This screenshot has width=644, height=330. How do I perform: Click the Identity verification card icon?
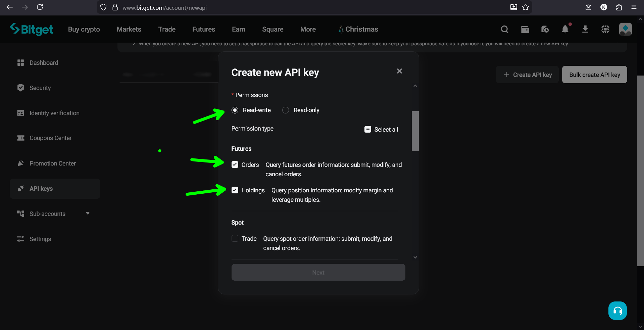tap(20, 113)
